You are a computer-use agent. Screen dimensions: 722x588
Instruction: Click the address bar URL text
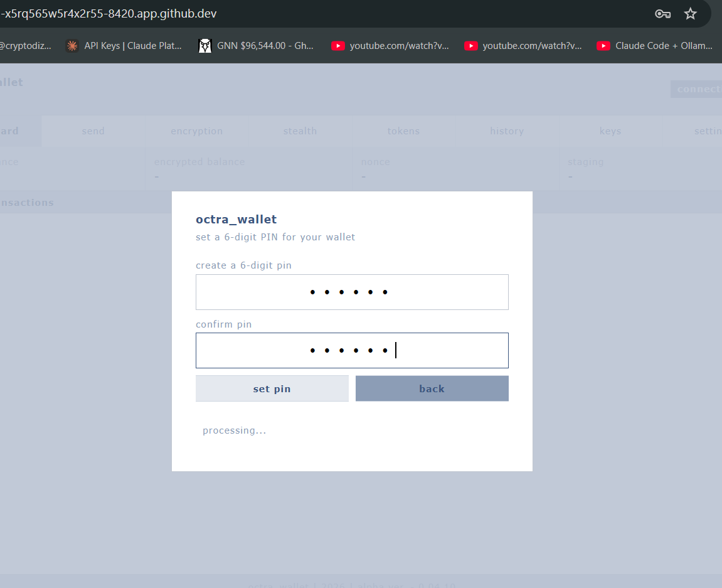pyautogui.click(x=109, y=14)
